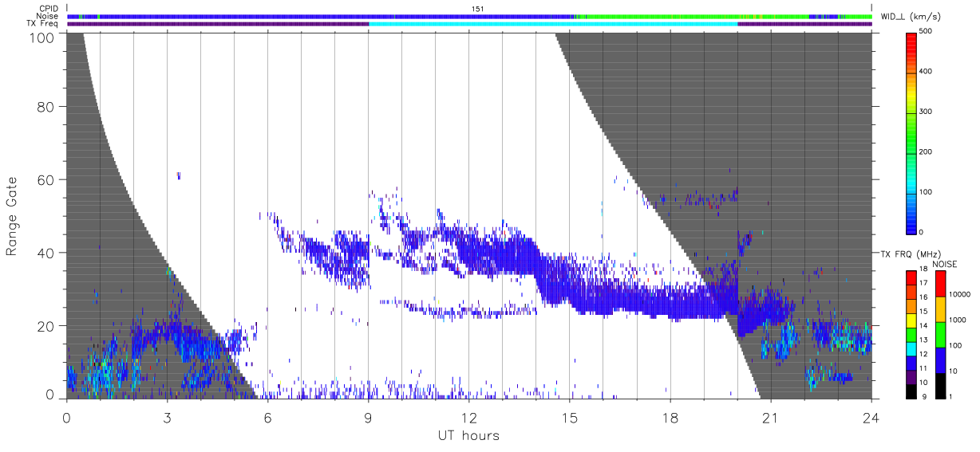Click the 10000 tick on the NOISE legend

pyautogui.click(x=958, y=294)
